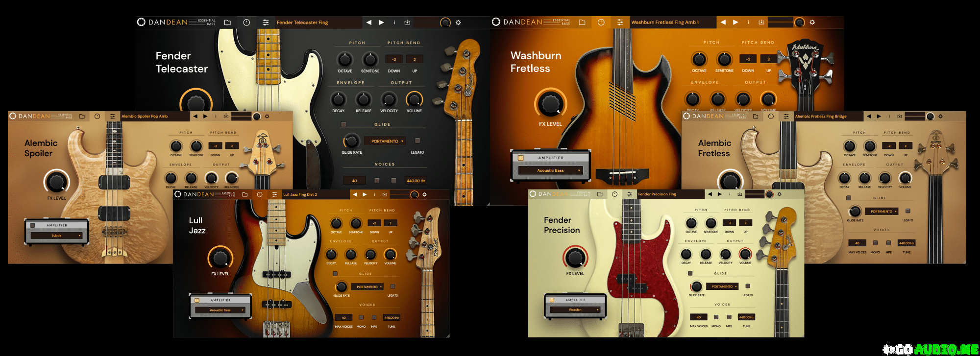Open Subtle amplifier dropdown in Alembic Spoiler window
Viewport: 980px width, 356px height.
(x=56, y=236)
